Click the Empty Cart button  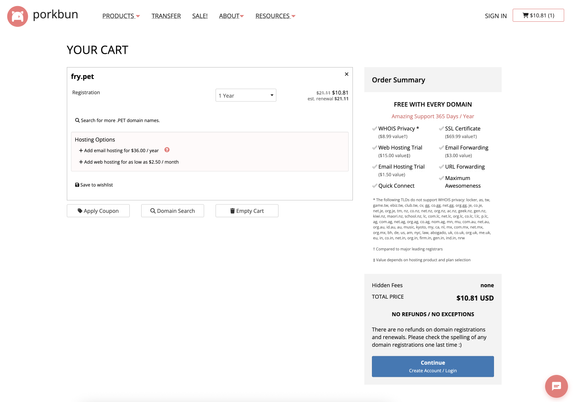pos(247,211)
